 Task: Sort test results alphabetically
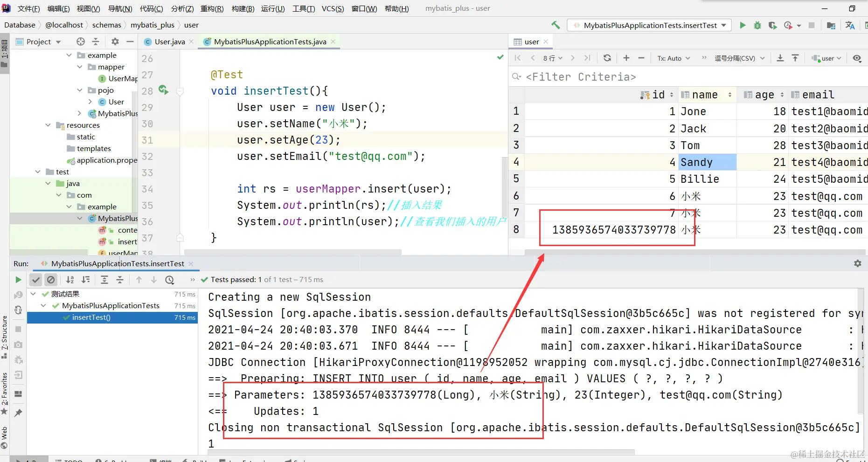pos(70,280)
